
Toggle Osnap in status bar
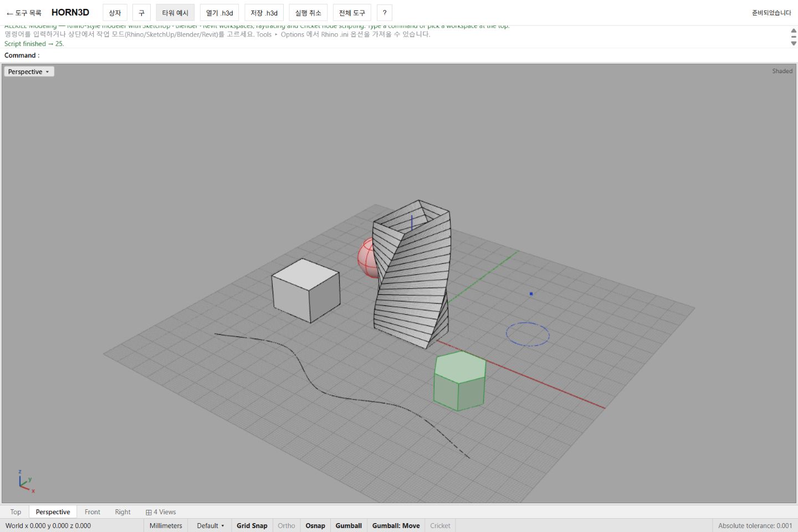click(x=315, y=526)
